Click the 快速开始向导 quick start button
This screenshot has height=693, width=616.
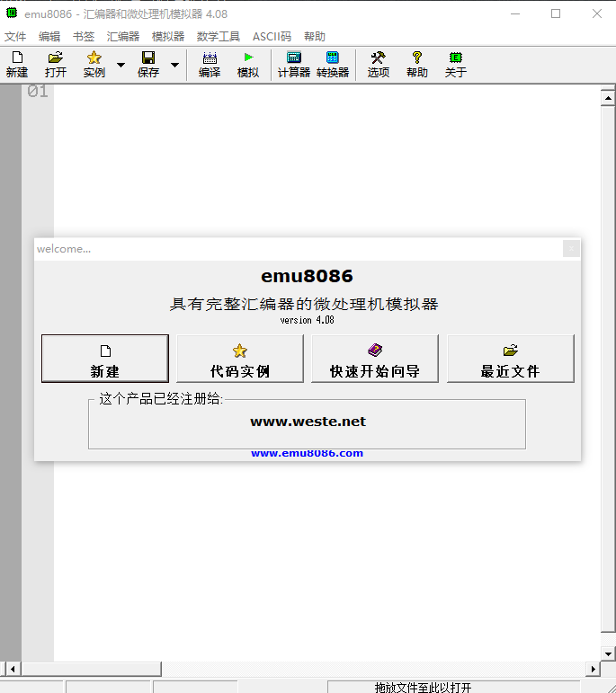[x=375, y=359]
